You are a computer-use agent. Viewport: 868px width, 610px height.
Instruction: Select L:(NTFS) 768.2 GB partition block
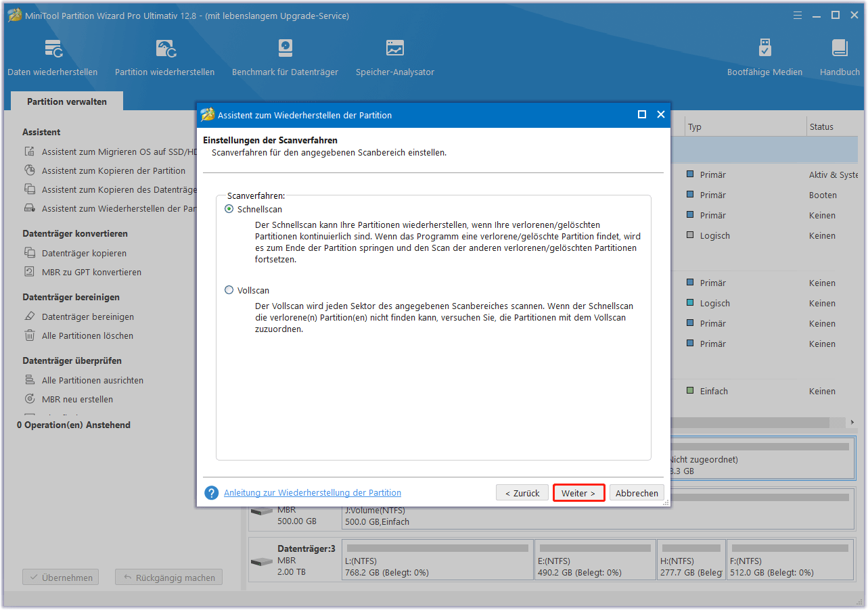tap(438, 559)
